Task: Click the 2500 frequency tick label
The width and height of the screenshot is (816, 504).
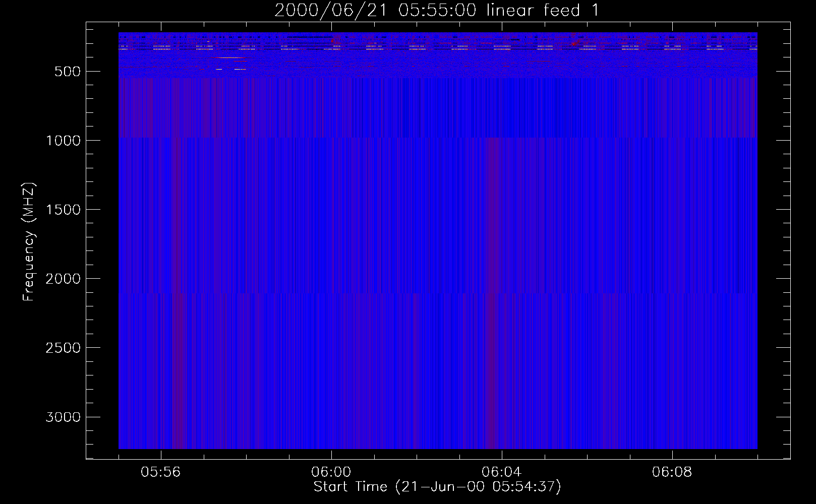Action: pyautogui.click(x=63, y=348)
